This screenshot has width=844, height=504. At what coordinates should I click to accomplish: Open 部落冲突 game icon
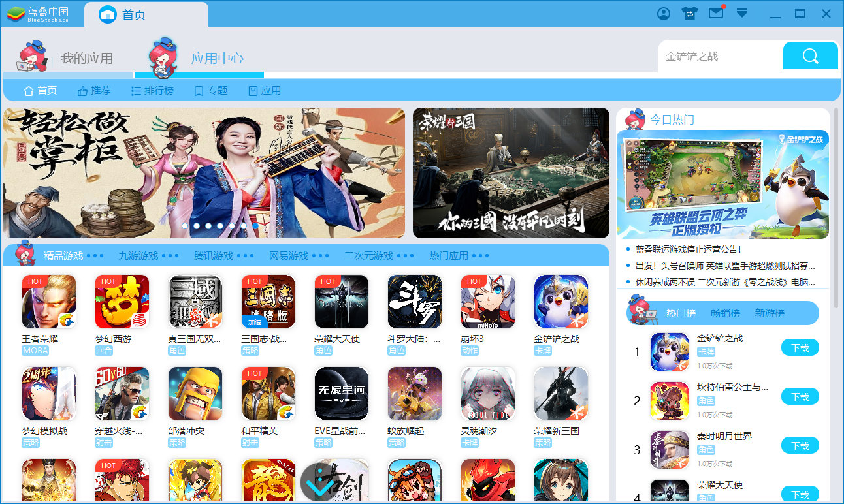click(195, 394)
